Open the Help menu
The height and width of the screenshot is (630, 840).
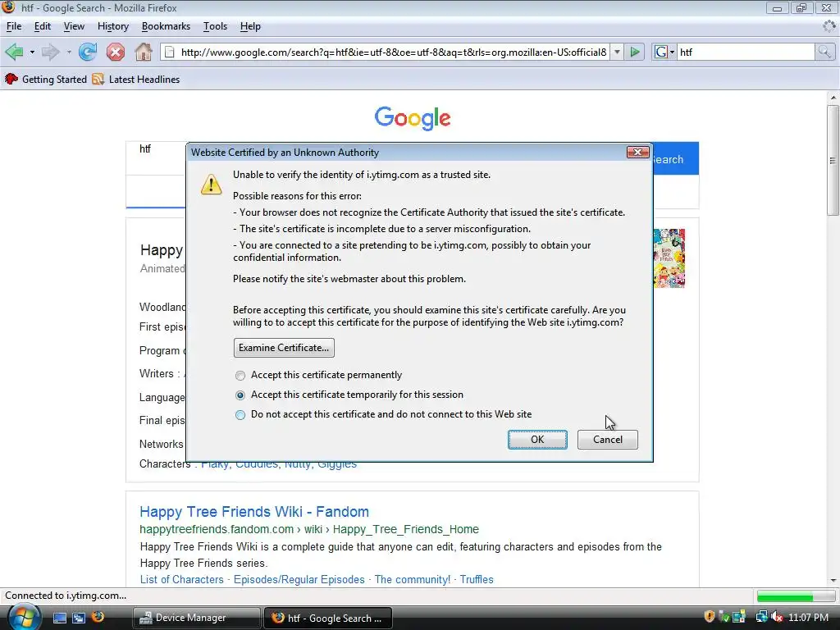[x=249, y=26]
